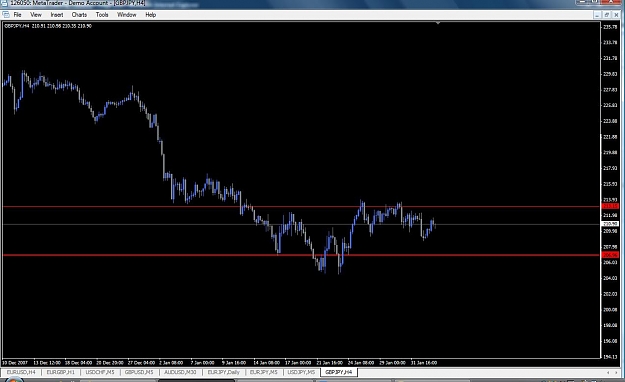Select the lower thick red horizontal line
Viewport: 625px width, 382px height.
301,255
